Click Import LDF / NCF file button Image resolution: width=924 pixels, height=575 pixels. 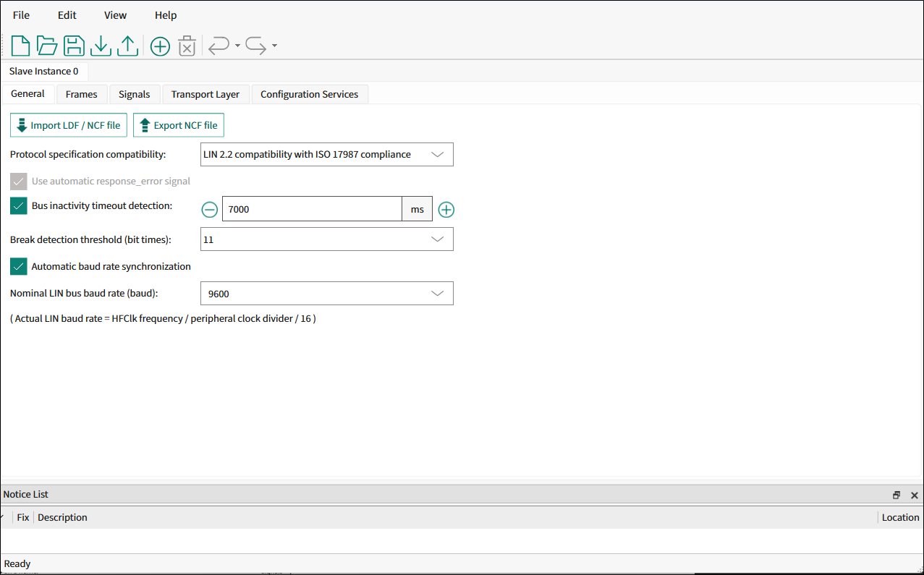[x=69, y=125]
